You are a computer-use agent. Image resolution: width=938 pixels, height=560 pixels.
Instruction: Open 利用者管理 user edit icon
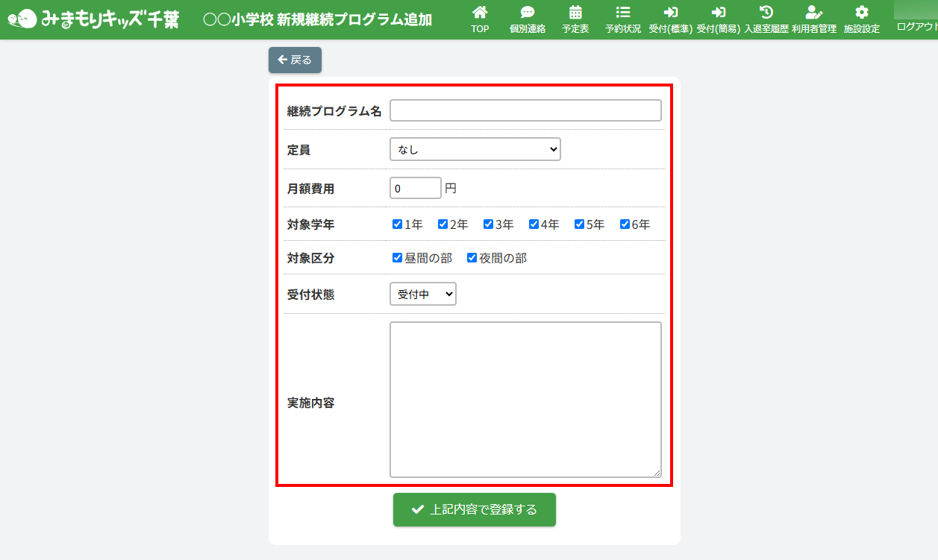[x=813, y=13]
